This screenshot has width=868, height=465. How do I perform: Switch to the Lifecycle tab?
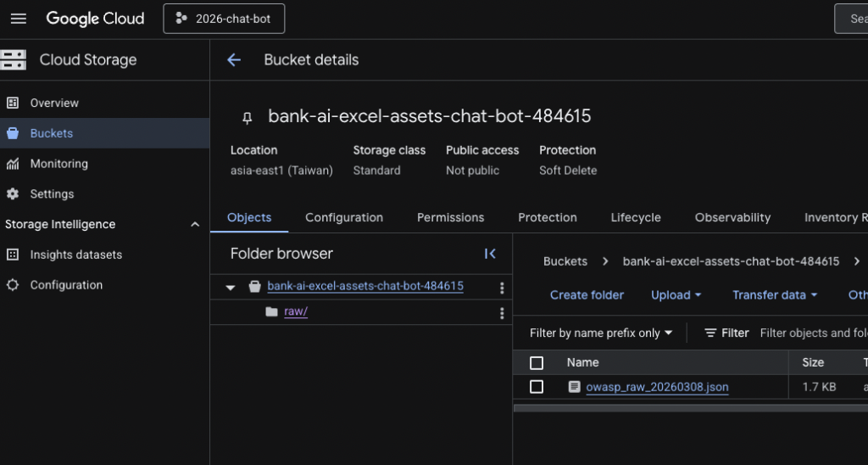click(636, 217)
